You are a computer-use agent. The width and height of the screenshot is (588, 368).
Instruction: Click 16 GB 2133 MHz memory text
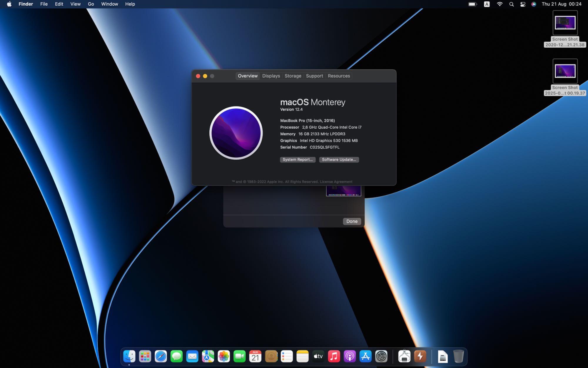click(322, 134)
